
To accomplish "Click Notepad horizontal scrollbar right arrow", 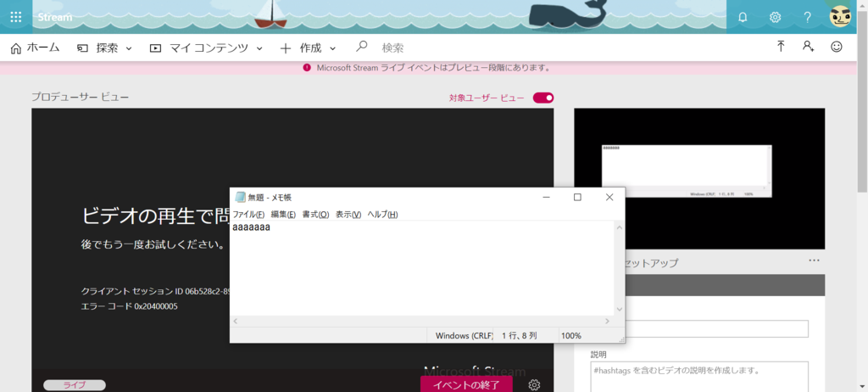I will (607, 321).
